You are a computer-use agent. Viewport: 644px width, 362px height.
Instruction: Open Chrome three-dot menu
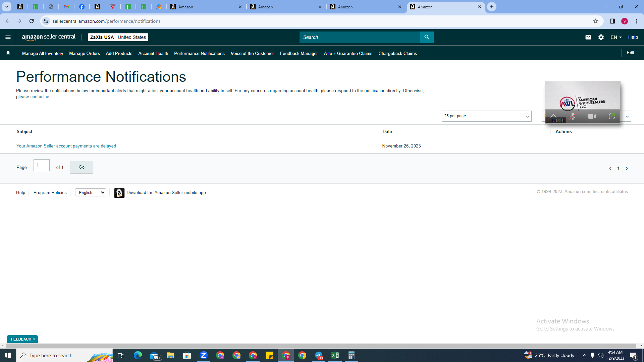point(637,21)
